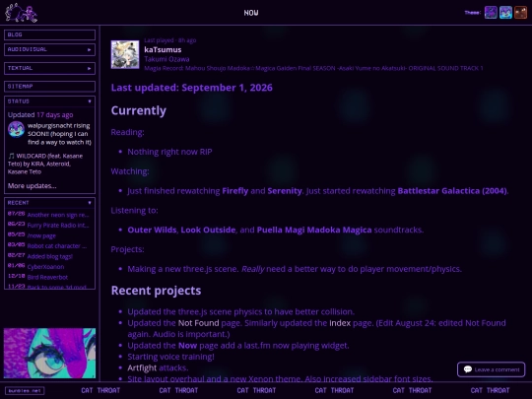The width and height of the screenshot is (532, 399).
Task: Open the Battlestar Galactica (2004) link
Action: [x=452, y=191]
